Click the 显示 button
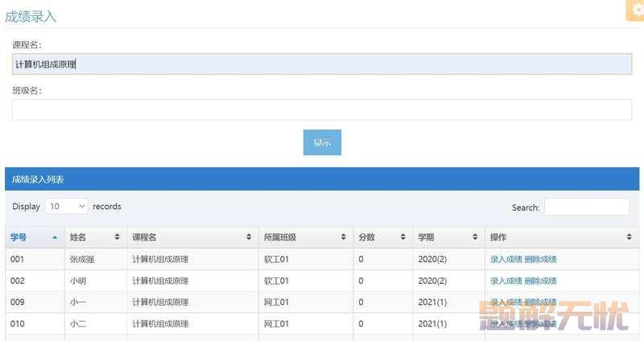Image resolution: width=644 pixels, height=341 pixels. tap(322, 142)
